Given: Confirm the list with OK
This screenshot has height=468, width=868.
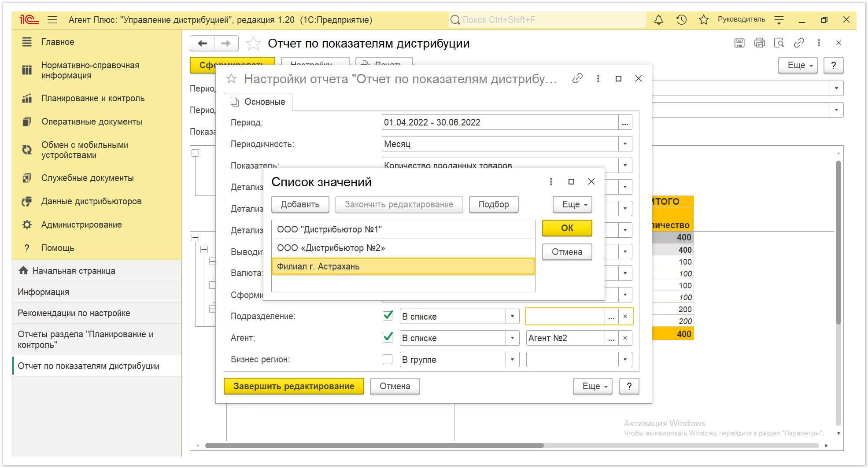Looking at the screenshot, I should point(567,228).
